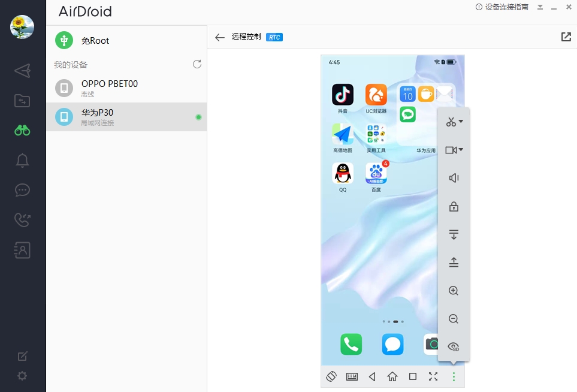Screen dimensions: 577x392
Task: Open the call logs phone icon
Action: (22, 220)
